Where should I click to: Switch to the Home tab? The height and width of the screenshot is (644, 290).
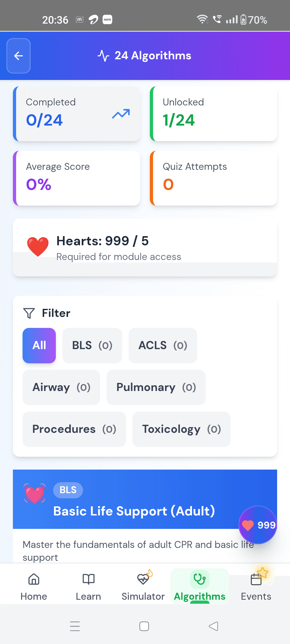[x=34, y=588]
